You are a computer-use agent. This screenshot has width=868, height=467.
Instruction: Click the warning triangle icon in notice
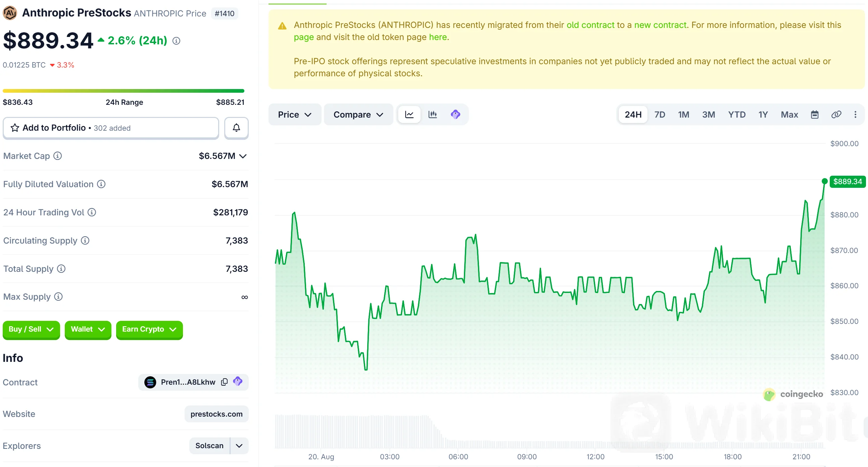coord(282,26)
